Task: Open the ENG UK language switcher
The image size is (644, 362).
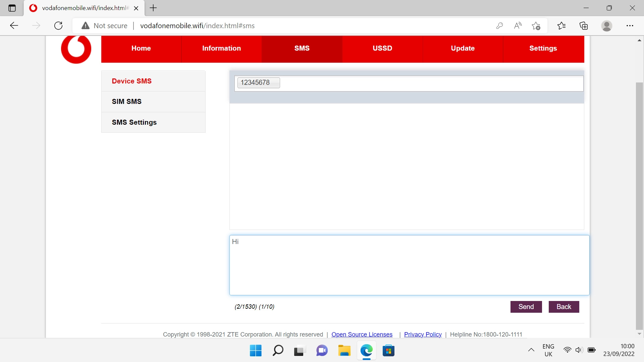Action: coord(548,350)
